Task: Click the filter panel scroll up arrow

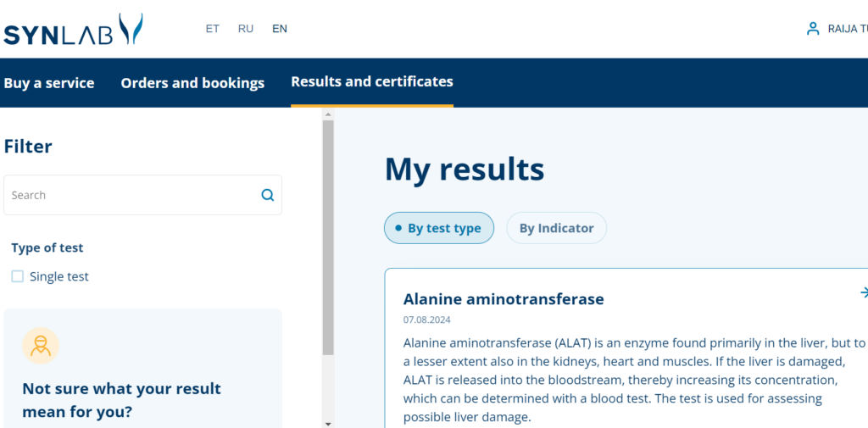Action: [x=328, y=114]
